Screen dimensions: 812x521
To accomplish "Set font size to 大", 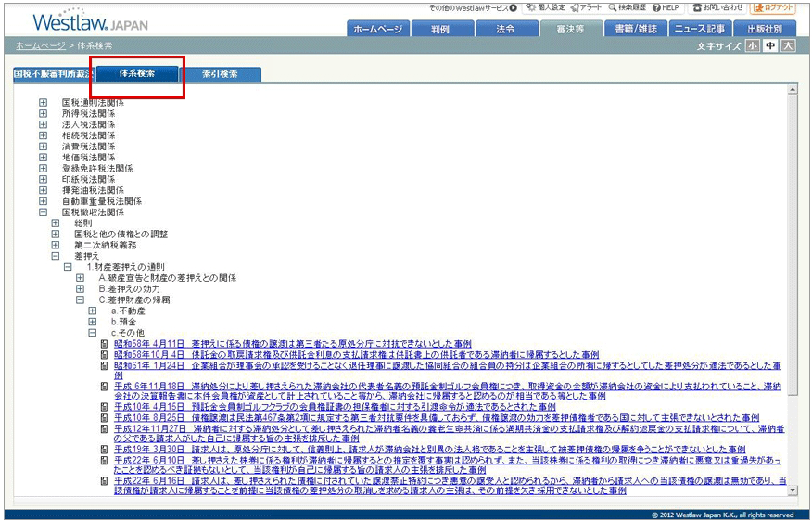I will coord(788,45).
